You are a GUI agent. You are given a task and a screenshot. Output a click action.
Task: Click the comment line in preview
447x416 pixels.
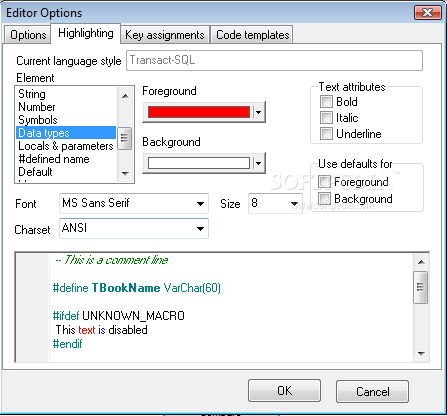click(x=112, y=260)
